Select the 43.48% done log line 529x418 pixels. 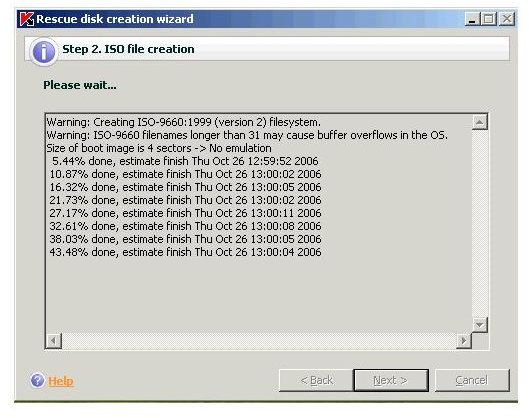tap(185, 252)
